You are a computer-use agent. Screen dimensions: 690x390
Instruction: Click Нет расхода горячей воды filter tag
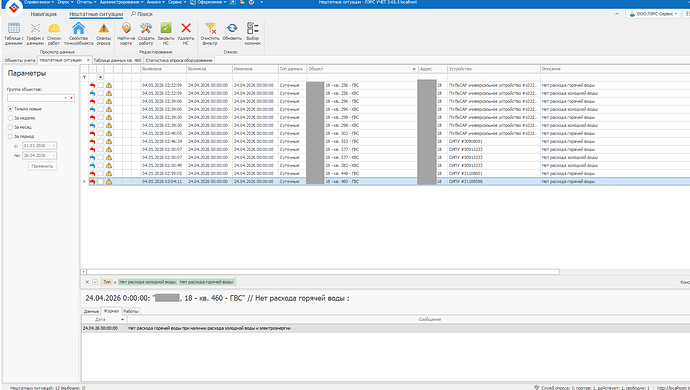(206, 282)
